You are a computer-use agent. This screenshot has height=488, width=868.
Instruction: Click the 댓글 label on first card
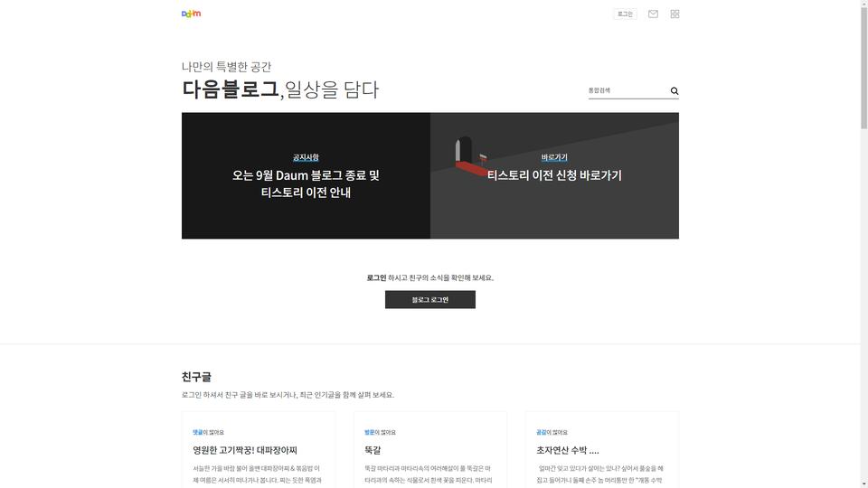click(x=198, y=432)
